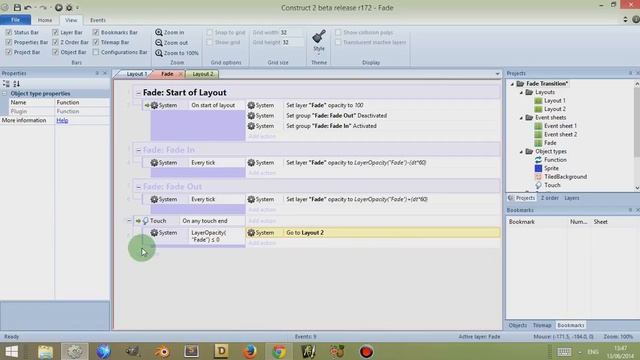Viewport: 640px width, 360px height.
Task: Toggle the Z Order Bar checkbox
Action: [55, 42]
